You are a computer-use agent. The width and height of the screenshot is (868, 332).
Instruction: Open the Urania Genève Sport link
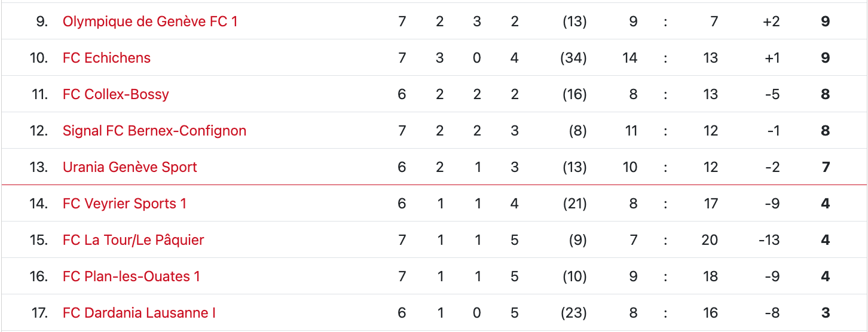point(130,167)
